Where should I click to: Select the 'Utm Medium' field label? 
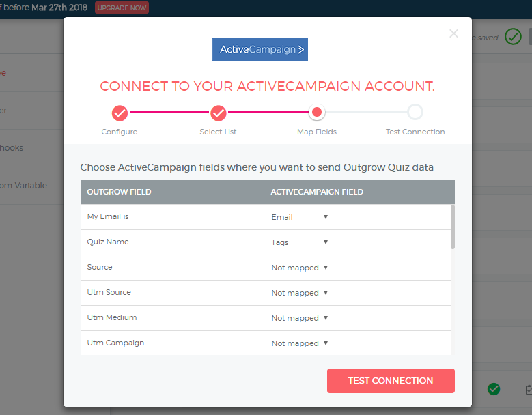coord(112,317)
